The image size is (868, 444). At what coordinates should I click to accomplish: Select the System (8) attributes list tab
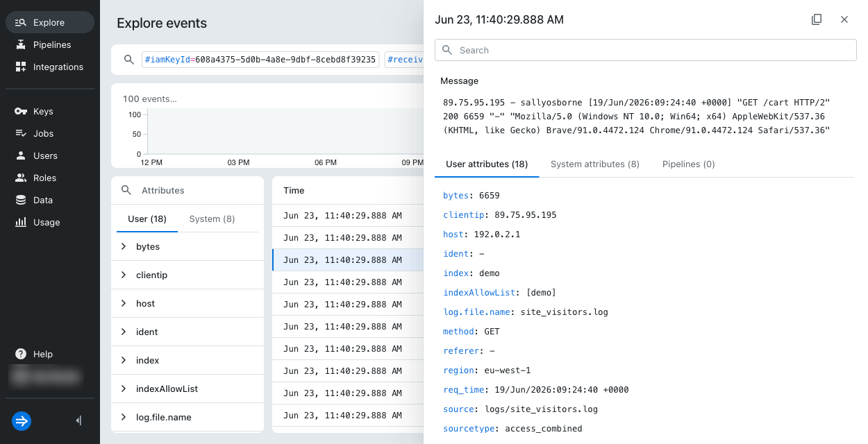pyautogui.click(x=212, y=219)
